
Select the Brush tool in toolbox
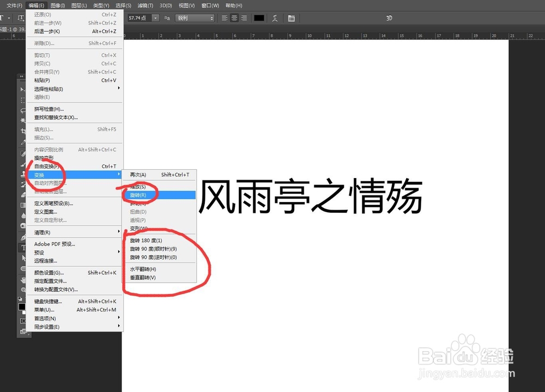pyautogui.click(x=23, y=163)
